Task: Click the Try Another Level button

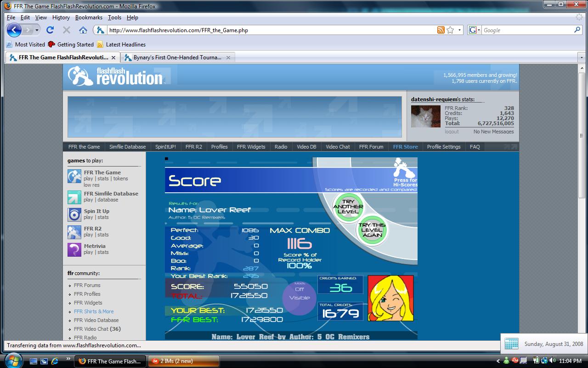Action: click(x=348, y=207)
